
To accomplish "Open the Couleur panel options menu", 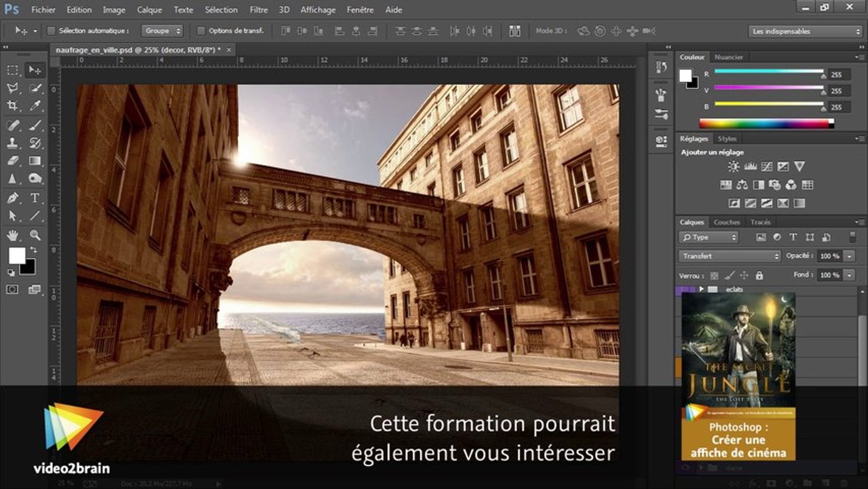I will (861, 57).
